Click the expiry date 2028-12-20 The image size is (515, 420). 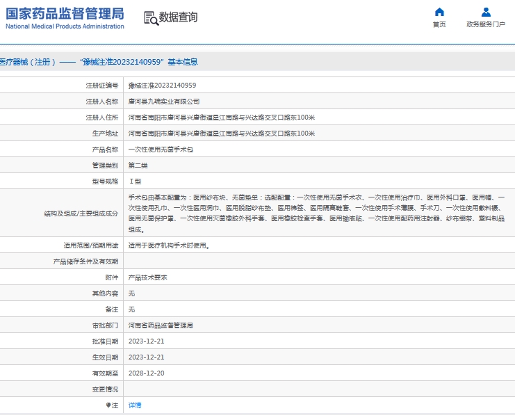point(146,373)
